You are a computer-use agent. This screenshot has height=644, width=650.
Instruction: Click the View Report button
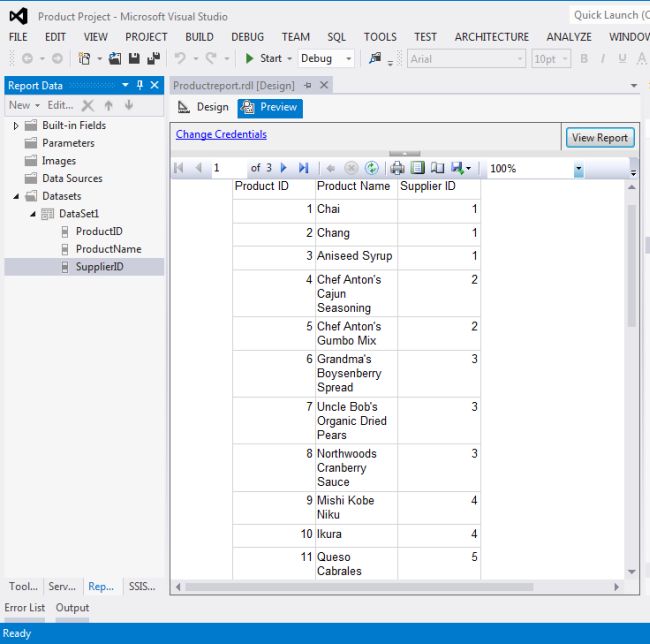click(600, 138)
